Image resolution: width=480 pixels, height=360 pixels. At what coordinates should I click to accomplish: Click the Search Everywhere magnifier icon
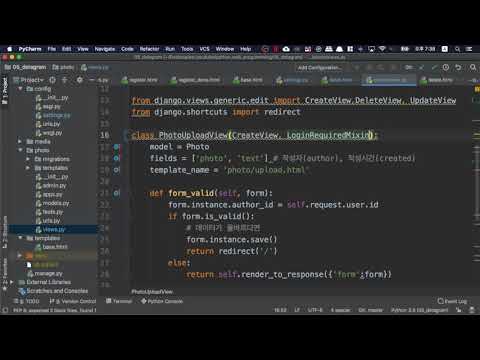(x=473, y=67)
